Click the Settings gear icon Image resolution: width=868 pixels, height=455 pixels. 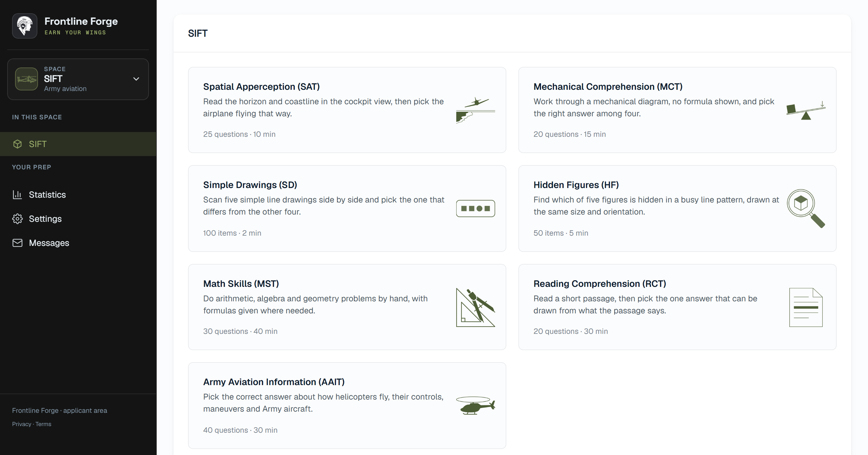tap(17, 219)
